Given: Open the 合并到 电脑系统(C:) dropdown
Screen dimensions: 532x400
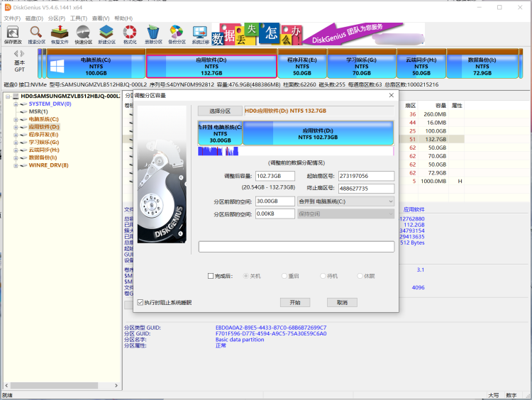Looking at the screenshot, I should click(x=345, y=201).
